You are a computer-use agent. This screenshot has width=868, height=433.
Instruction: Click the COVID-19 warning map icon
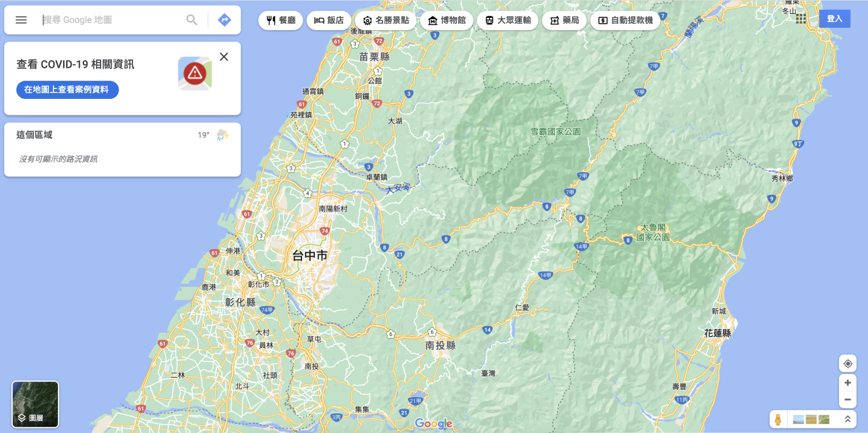[195, 73]
